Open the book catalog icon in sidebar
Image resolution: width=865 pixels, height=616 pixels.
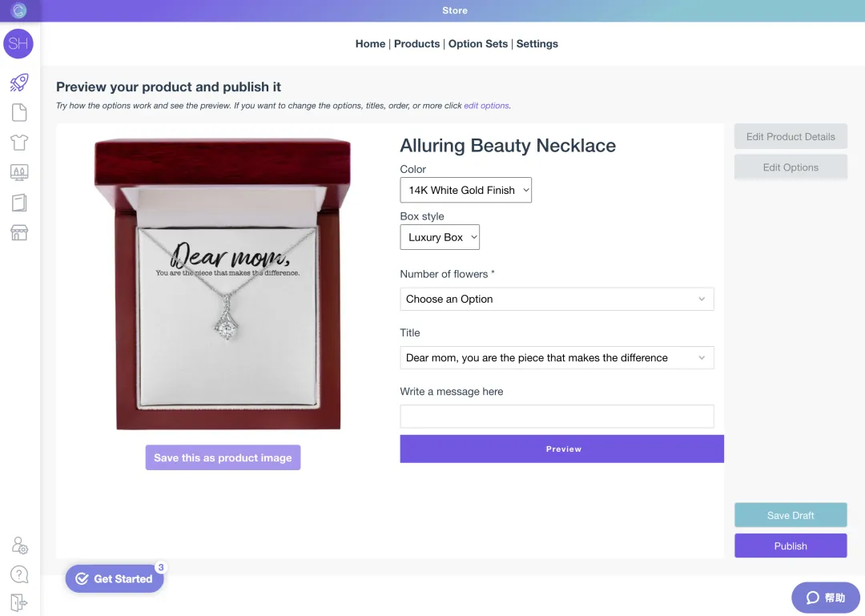(19, 203)
